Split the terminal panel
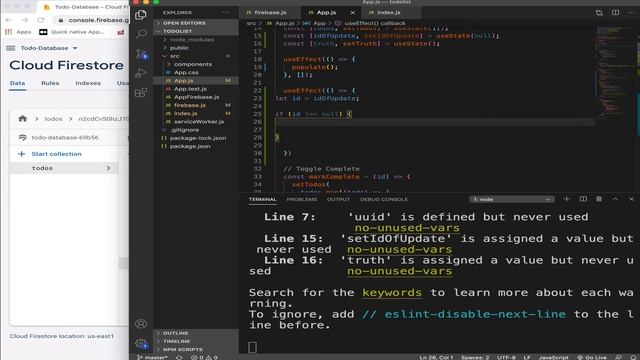The width and height of the screenshot is (640, 360). [x=583, y=199]
